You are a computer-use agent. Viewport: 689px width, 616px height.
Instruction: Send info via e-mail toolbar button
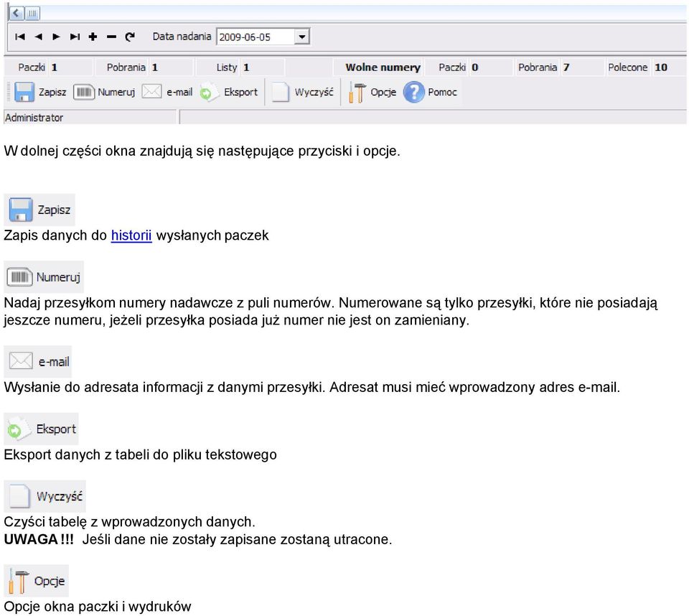[167, 93]
